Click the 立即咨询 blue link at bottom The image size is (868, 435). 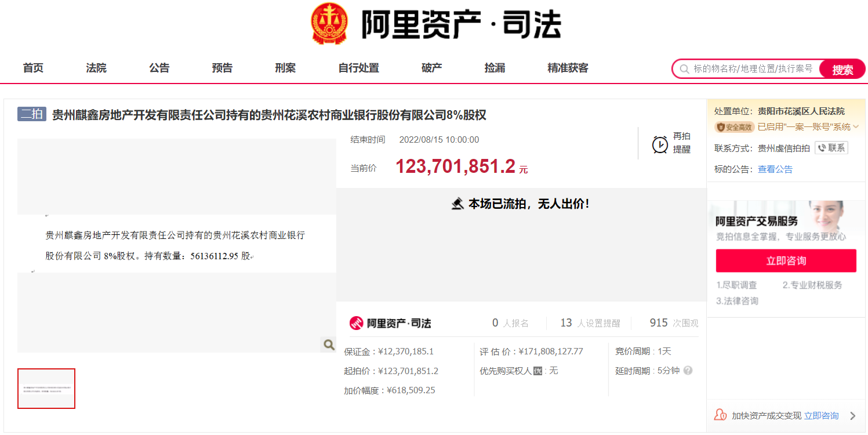tap(822, 416)
